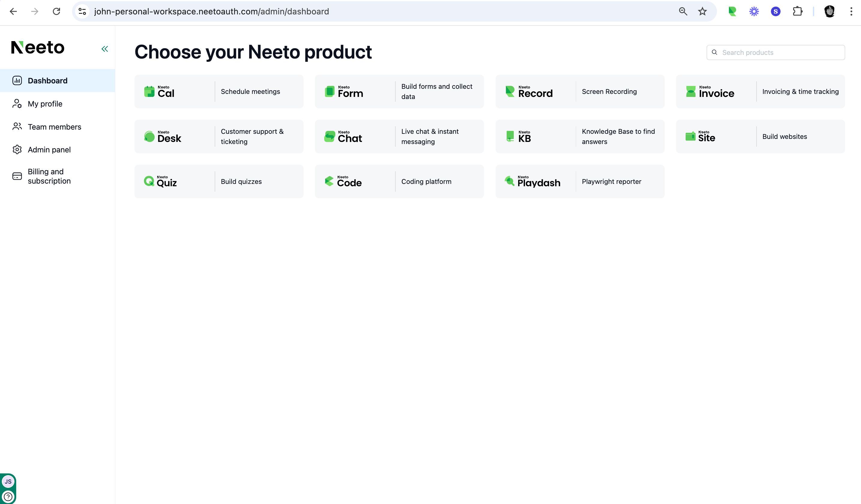Click Knowledge Base to find answers

[x=618, y=136]
